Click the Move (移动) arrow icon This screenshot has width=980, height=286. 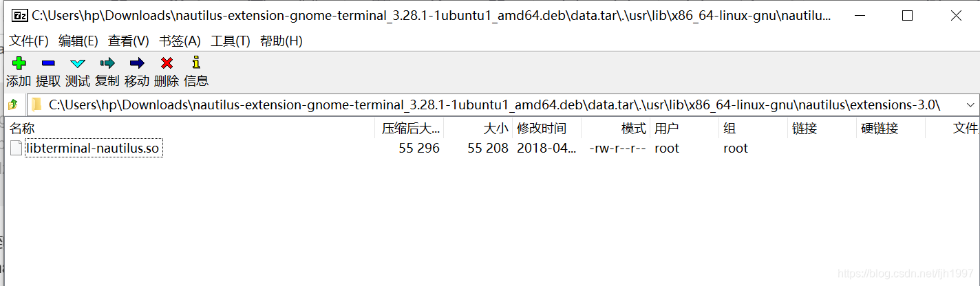tap(137, 63)
